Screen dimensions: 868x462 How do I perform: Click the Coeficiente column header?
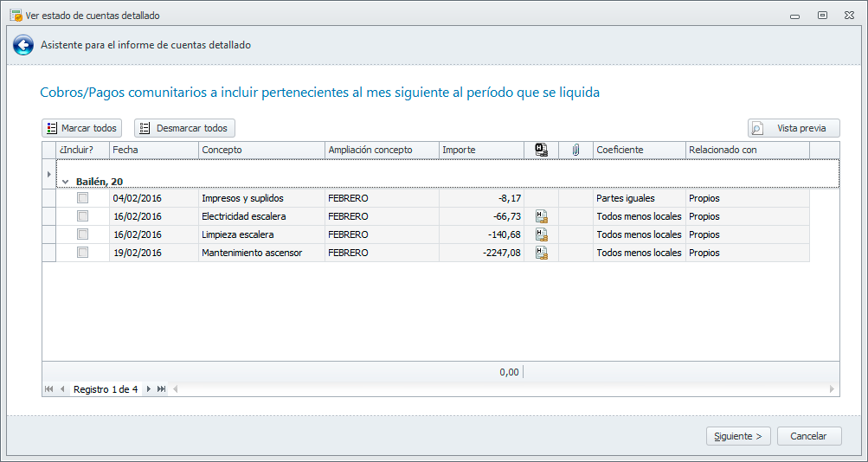click(x=639, y=150)
